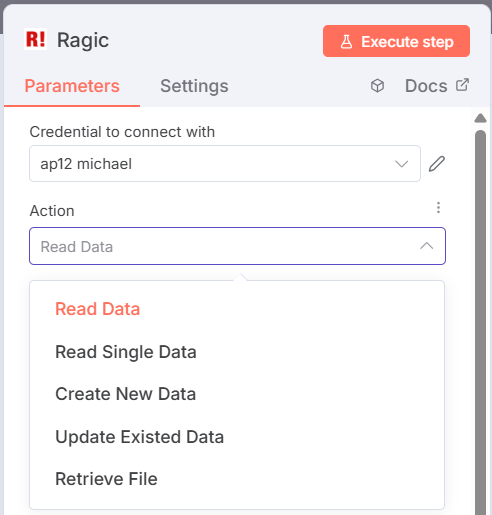Viewport: 492px width, 515px height.
Task: Select the Parameters tab
Action: tap(72, 86)
